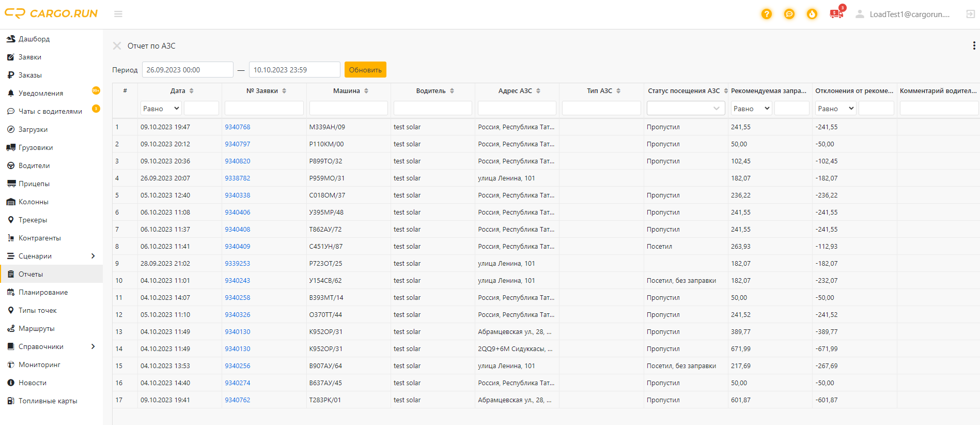
Task: Click the hamburger menu icon
Action: coord(118,14)
